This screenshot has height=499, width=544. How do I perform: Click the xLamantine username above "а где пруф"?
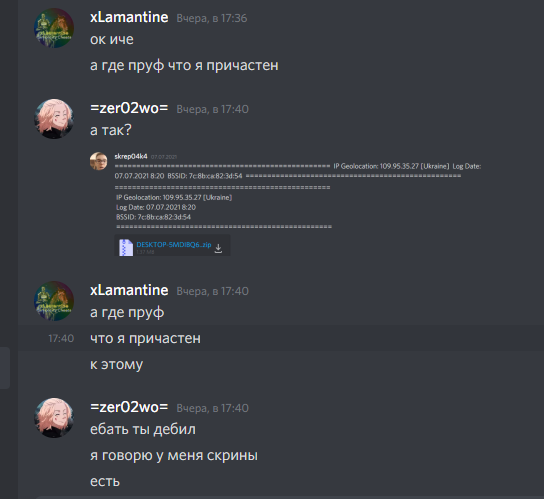pyautogui.click(x=129, y=290)
